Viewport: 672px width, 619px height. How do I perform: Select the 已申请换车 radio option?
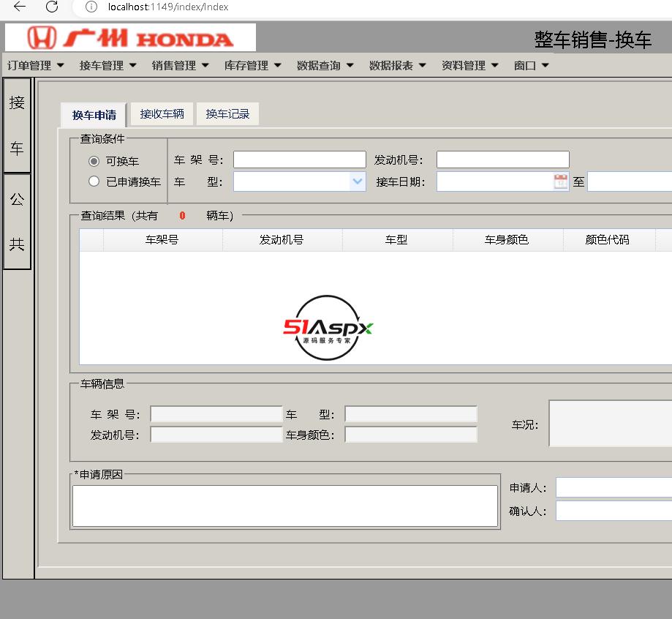pos(94,181)
